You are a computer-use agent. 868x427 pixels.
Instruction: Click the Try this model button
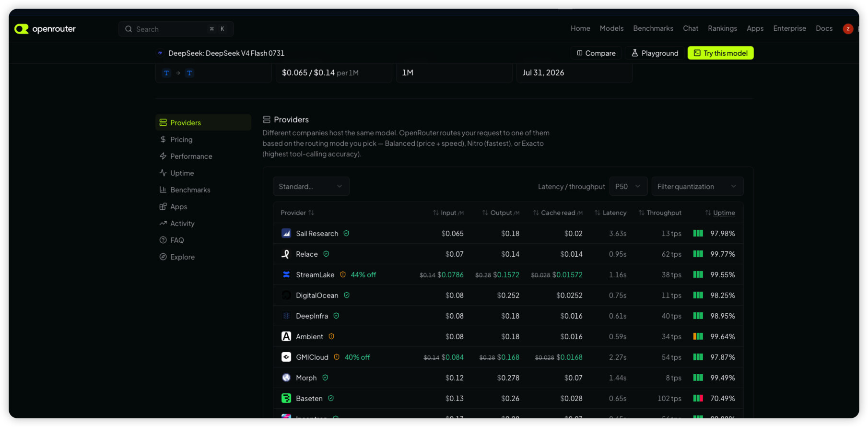click(x=720, y=53)
